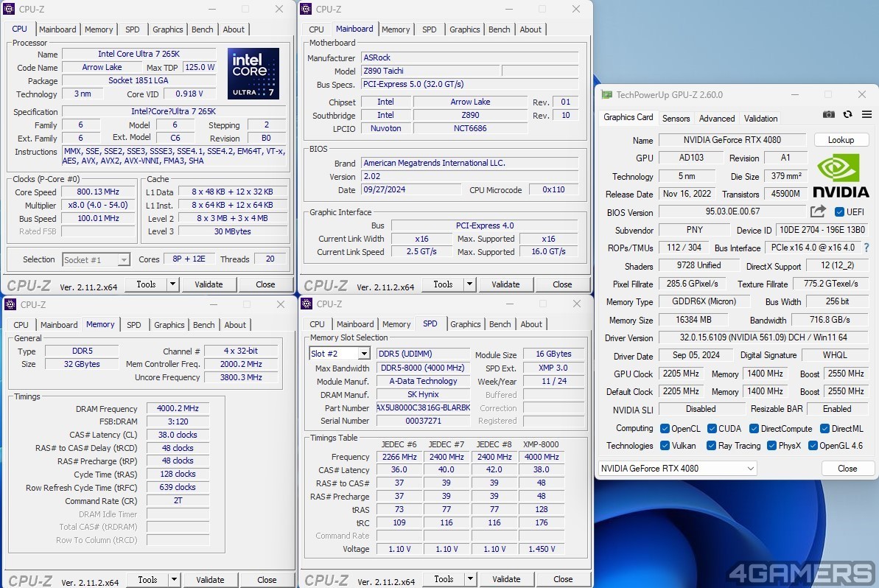Toggle the OpenCL checkbox
Viewport: 879px width, 588px height.
click(665, 428)
